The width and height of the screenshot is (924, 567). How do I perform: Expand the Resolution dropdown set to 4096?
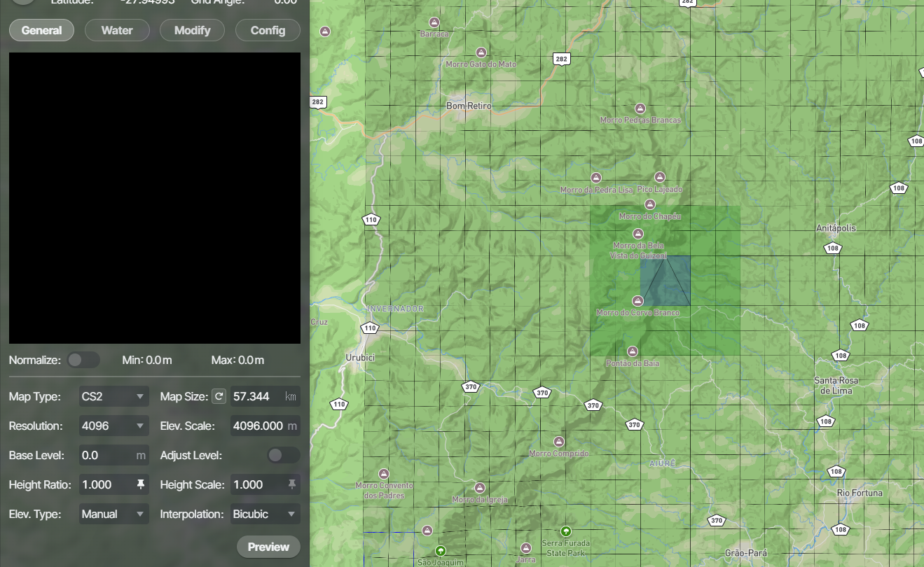[x=113, y=425]
